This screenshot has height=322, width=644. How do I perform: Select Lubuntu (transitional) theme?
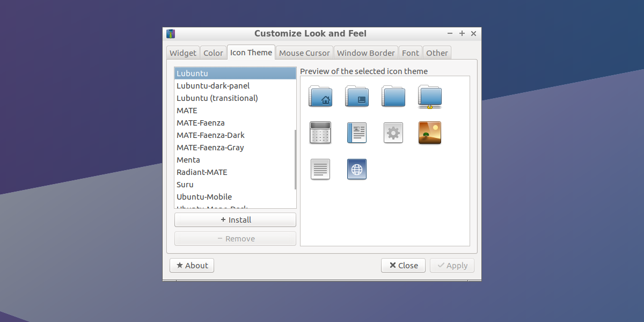(235, 98)
